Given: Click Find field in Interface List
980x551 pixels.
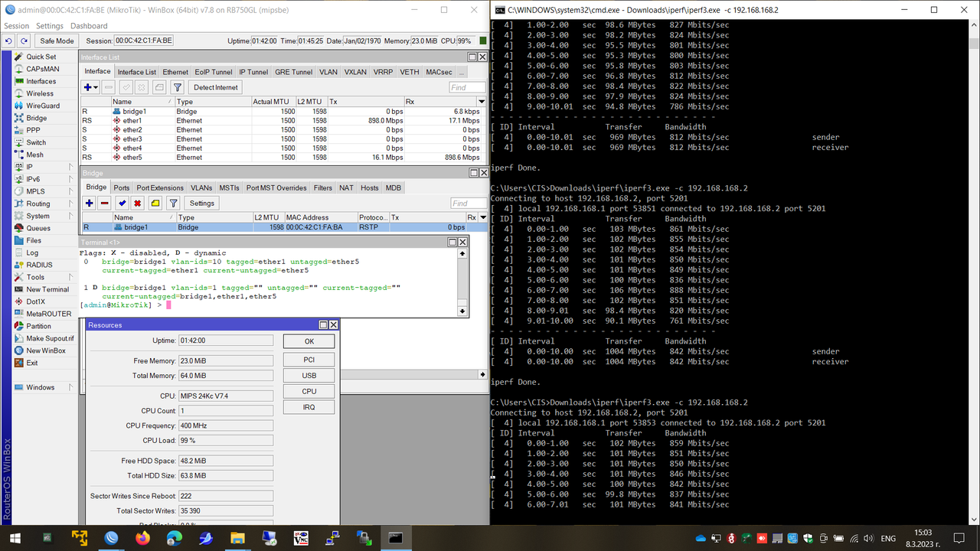Looking at the screenshot, I should click(467, 87).
